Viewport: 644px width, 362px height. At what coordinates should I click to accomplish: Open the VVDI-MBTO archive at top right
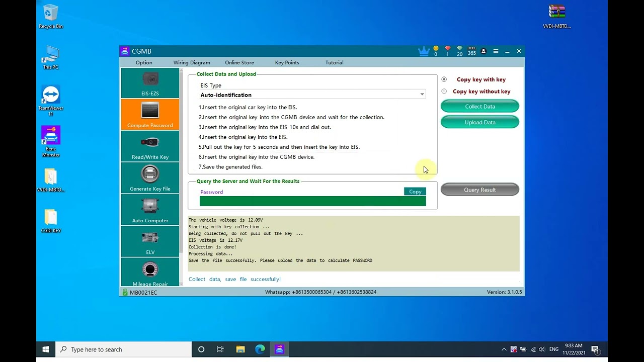pyautogui.click(x=557, y=16)
